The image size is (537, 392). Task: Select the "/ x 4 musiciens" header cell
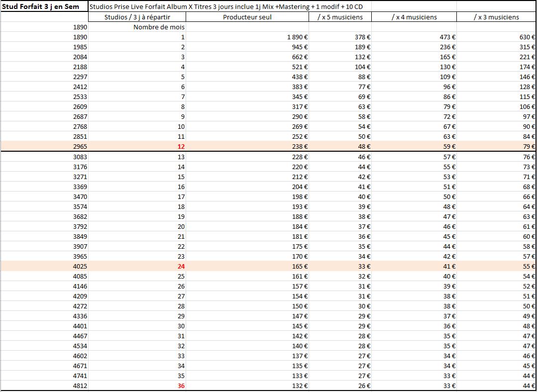(414, 17)
